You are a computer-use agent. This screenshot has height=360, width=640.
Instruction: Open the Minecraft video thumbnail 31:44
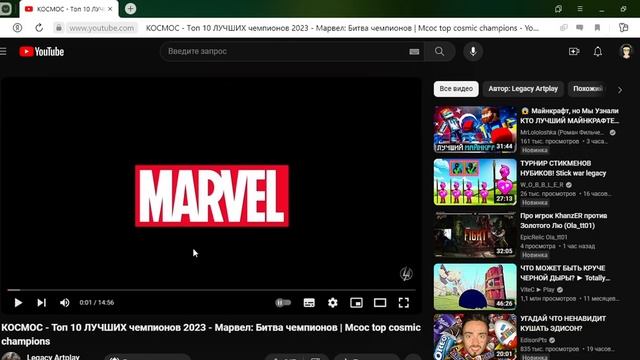tap(475, 129)
